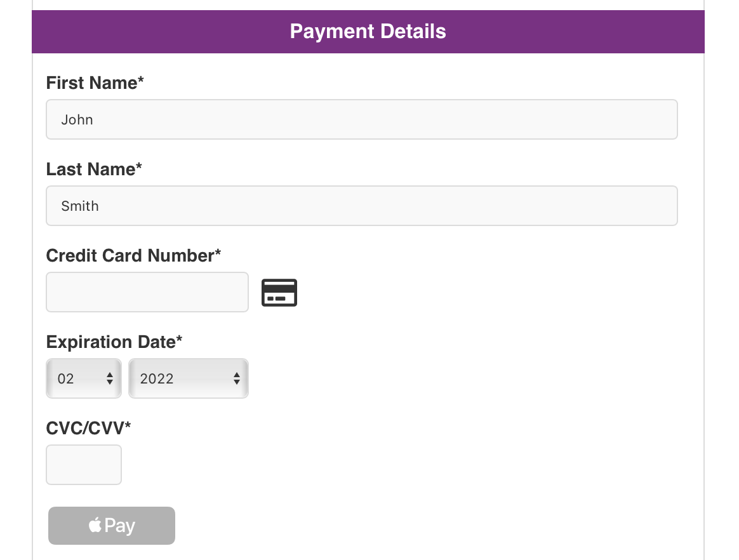Click into the CVC/CVV field
Image resolution: width=739 pixels, height=560 pixels.
pyautogui.click(x=84, y=465)
